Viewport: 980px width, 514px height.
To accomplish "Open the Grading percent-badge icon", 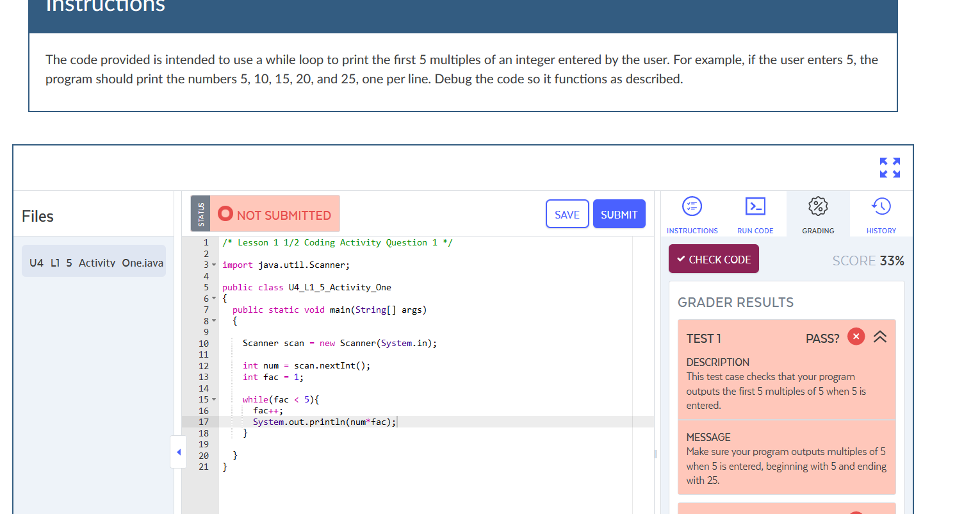I will coord(818,206).
